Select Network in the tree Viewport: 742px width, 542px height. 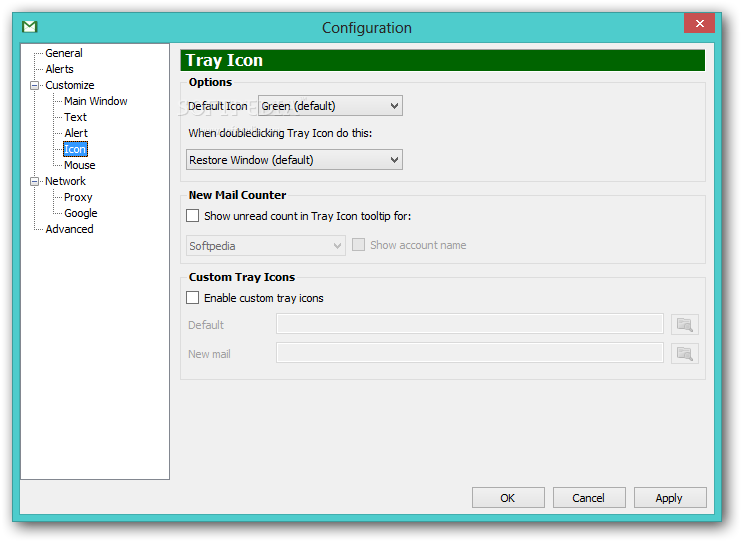pyautogui.click(x=65, y=181)
